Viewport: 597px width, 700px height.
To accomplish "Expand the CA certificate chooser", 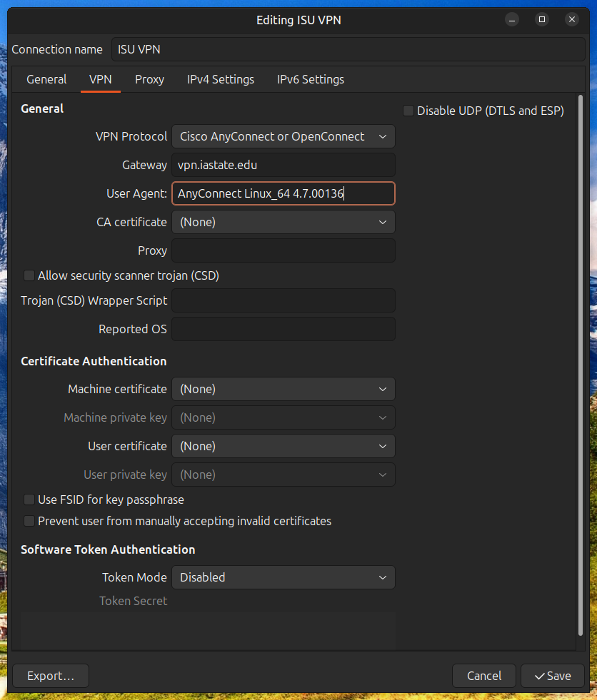I will point(284,223).
